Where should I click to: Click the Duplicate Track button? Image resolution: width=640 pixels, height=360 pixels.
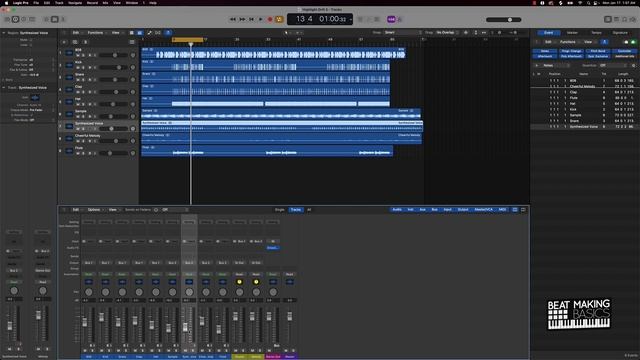pyautogui.click(x=75, y=42)
